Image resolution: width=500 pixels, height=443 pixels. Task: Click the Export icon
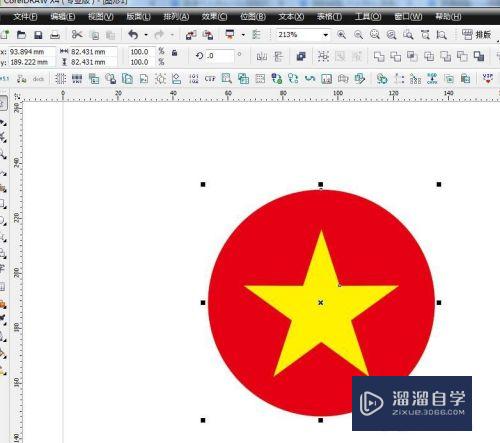pyautogui.click(x=208, y=35)
